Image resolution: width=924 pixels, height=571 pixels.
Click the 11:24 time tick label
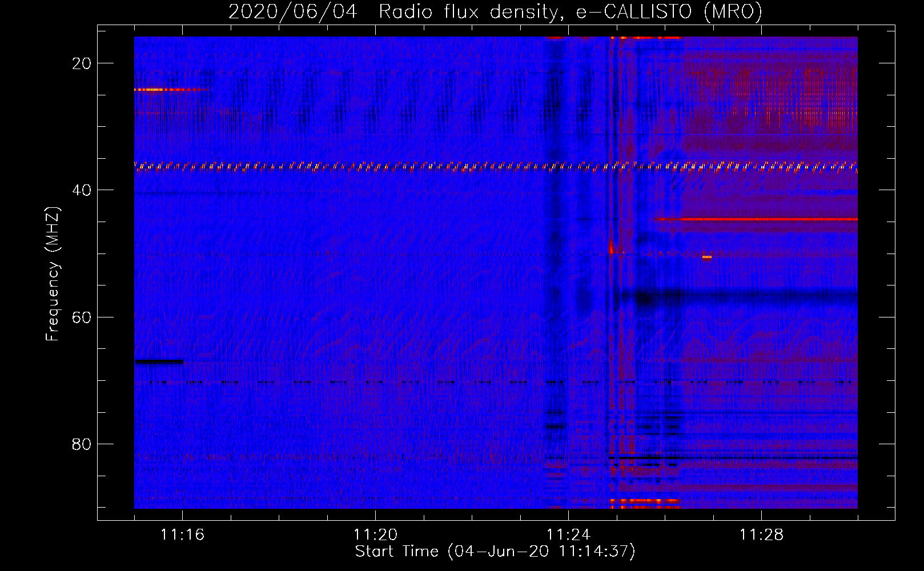(568, 534)
